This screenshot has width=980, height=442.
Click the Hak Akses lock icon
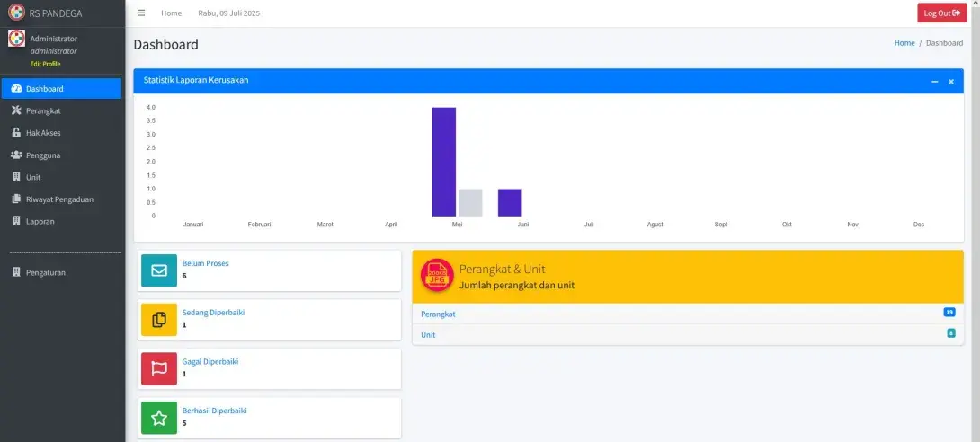coord(16,133)
